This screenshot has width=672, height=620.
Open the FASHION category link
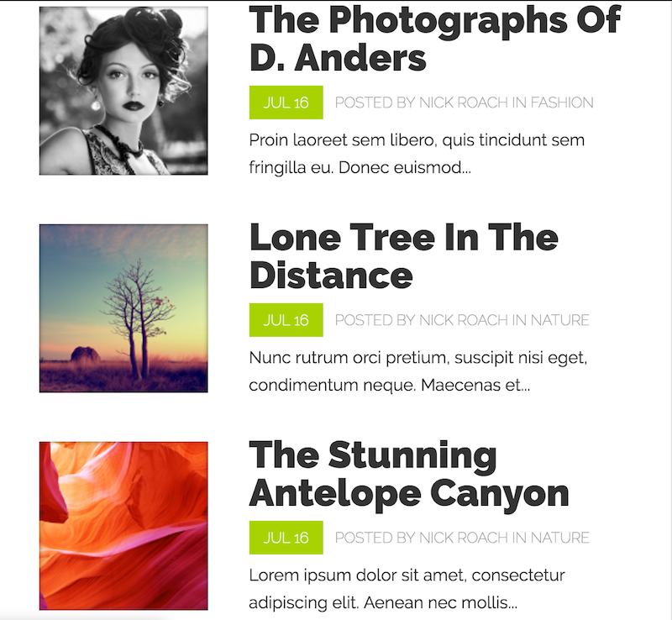pyautogui.click(x=562, y=102)
